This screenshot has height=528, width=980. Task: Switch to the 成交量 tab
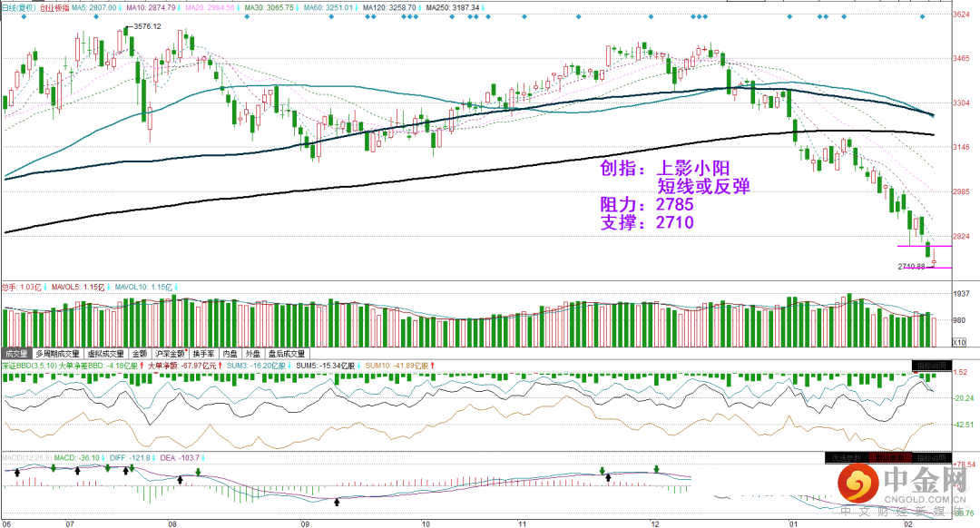16,354
